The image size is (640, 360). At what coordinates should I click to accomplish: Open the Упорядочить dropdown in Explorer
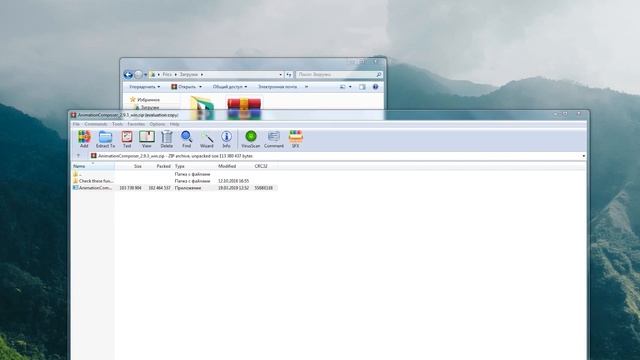coord(144,87)
